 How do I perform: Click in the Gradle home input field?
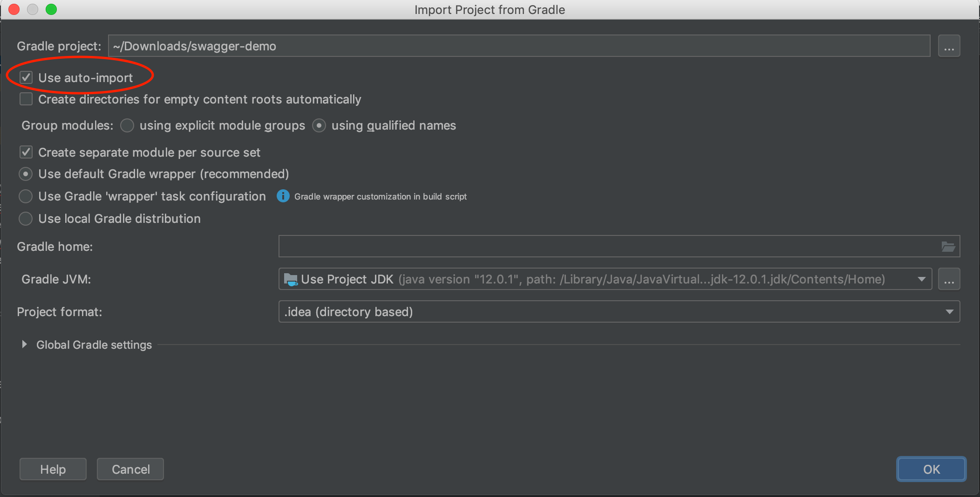(x=619, y=246)
